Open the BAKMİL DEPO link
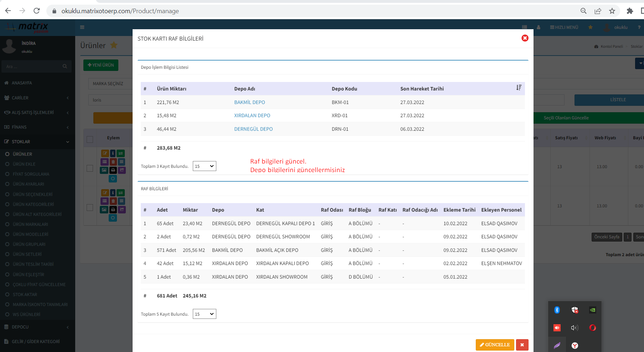Viewport: 644px width, 352px height. tap(249, 102)
